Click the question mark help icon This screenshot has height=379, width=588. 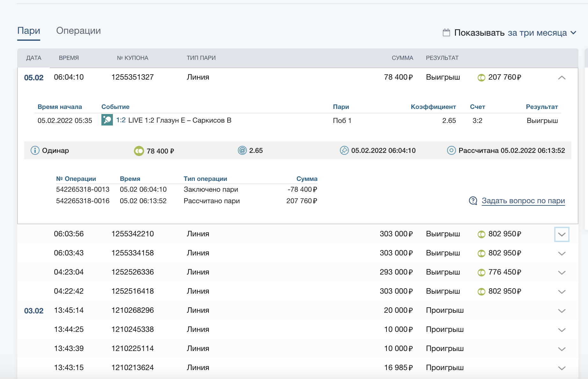pyautogui.click(x=473, y=201)
